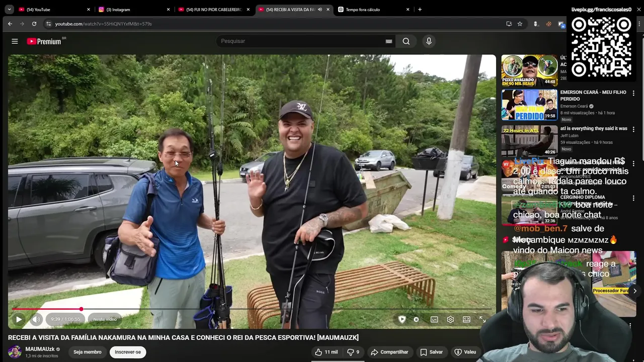This screenshot has height=362, width=644.
Task: Click the address bar URL
Action: (x=103, y=24)
